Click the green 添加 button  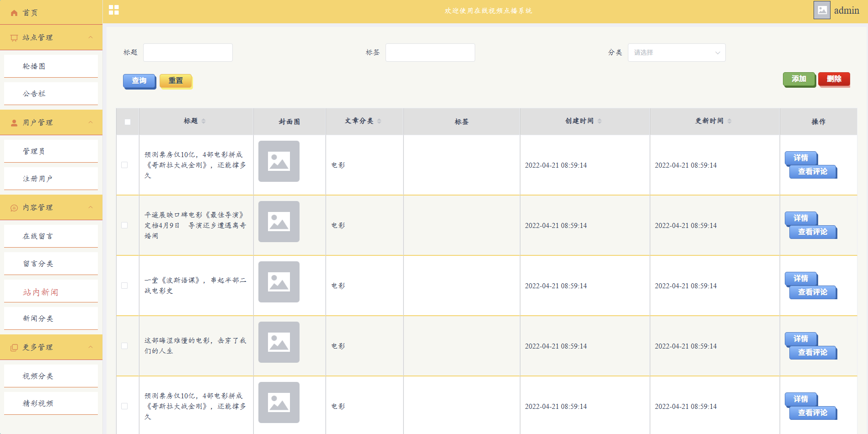pos(799,79)
